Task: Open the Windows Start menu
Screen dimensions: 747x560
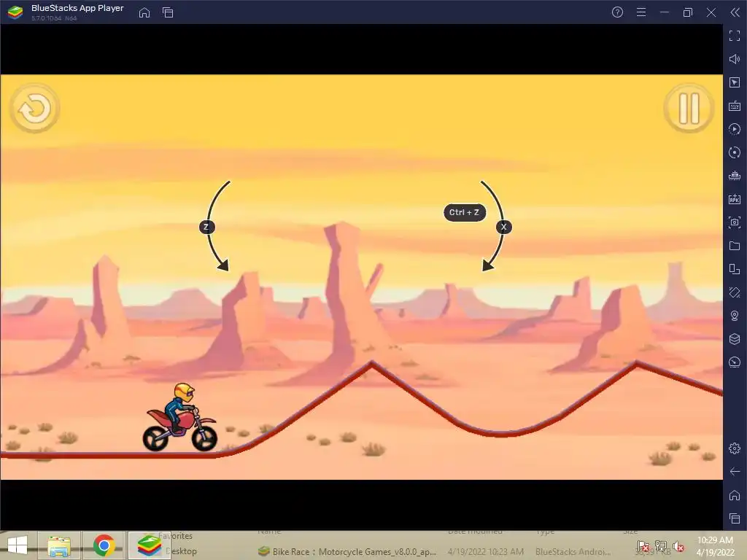Action: [18, 545]
